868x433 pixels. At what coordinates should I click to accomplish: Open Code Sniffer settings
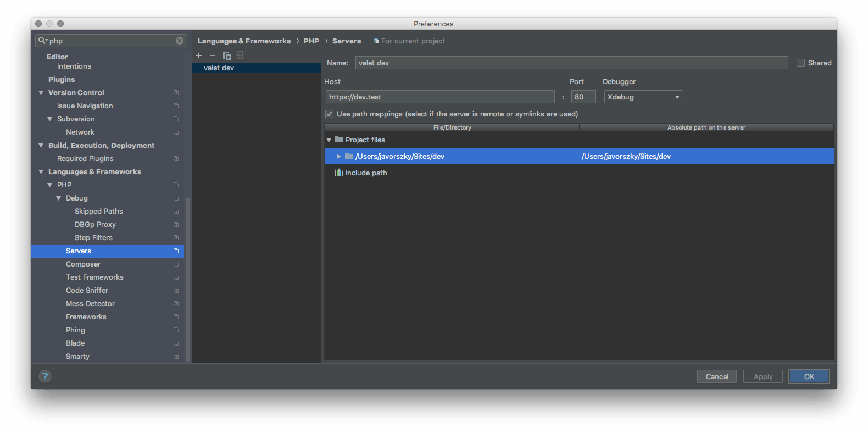click(x=87, y=291)
